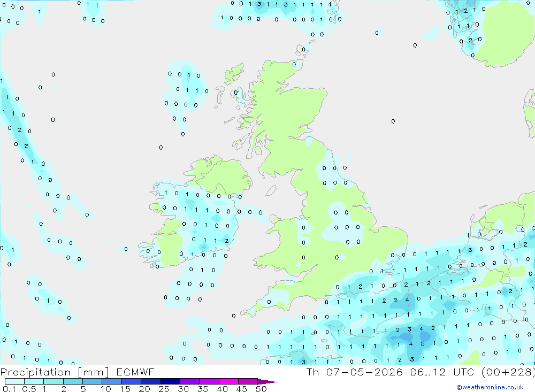Click the "20" legend scale label
Viewport: 535px width, 392px height.
tap(144, 389)
